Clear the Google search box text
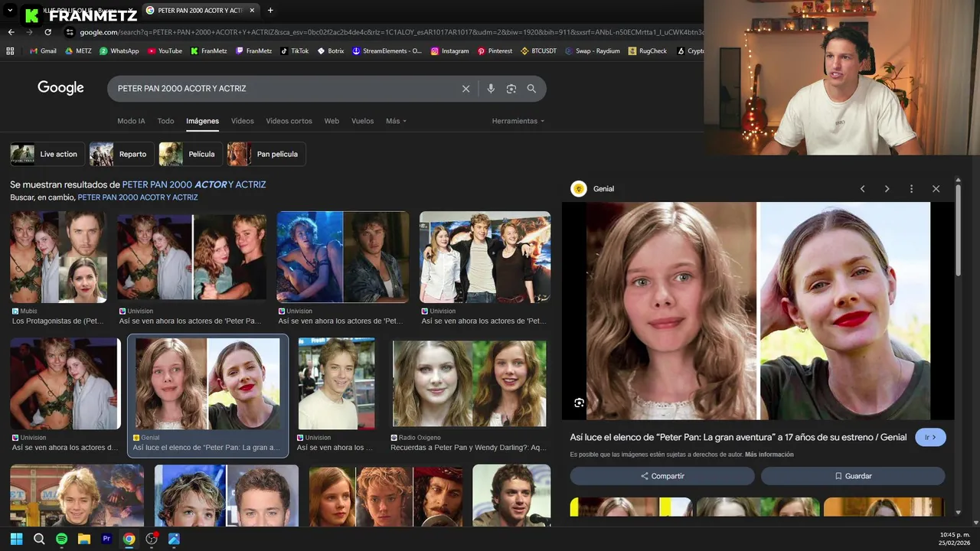980x551 pixels. tap(465, 89)
